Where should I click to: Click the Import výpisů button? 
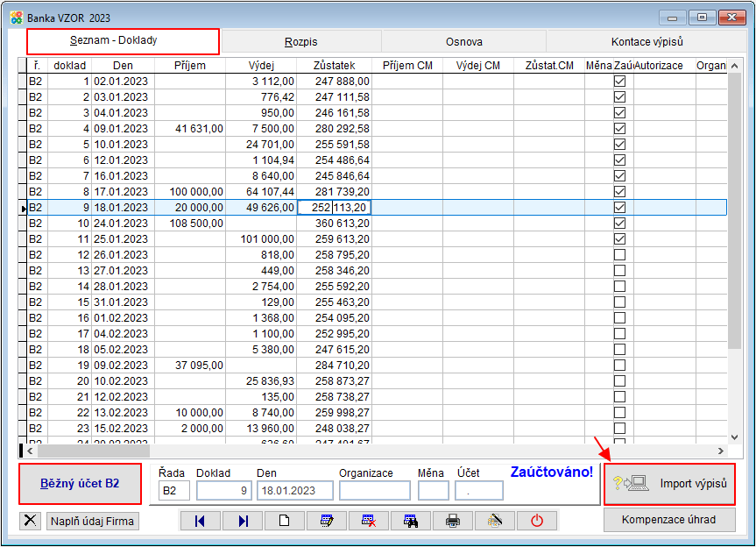point(669,484)
